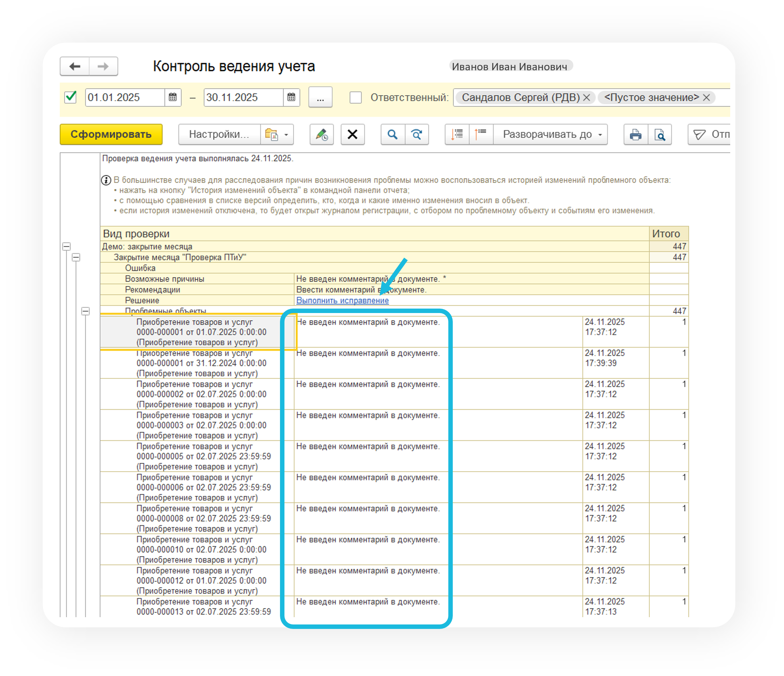
Task: Collapse the Демо: закрытие месяца group
Action: [x=66, y=247]
